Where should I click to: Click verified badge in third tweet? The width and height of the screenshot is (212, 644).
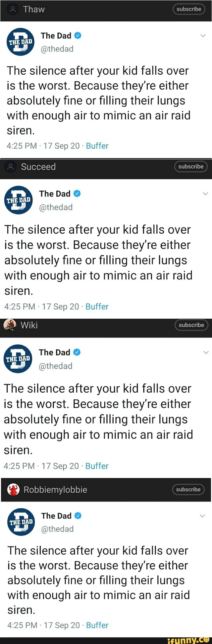click(x=77, y=352)
